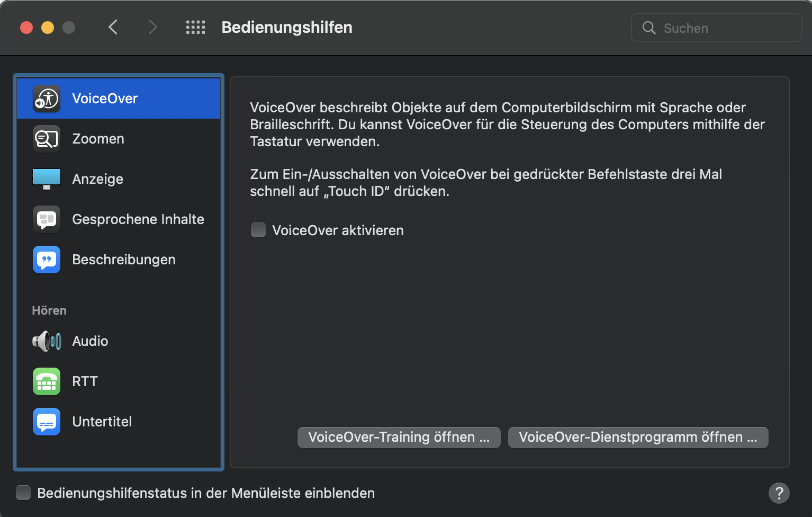Viewport: 812px width, 517px height.
Task: Switch to Gesprochene Inhalte section label
Action: pos(138,219)
